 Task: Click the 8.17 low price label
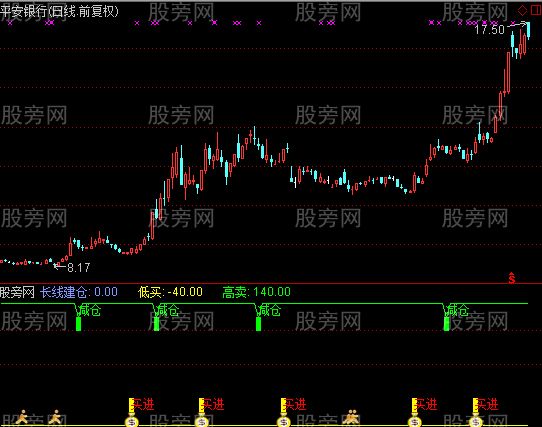(78, 267)
